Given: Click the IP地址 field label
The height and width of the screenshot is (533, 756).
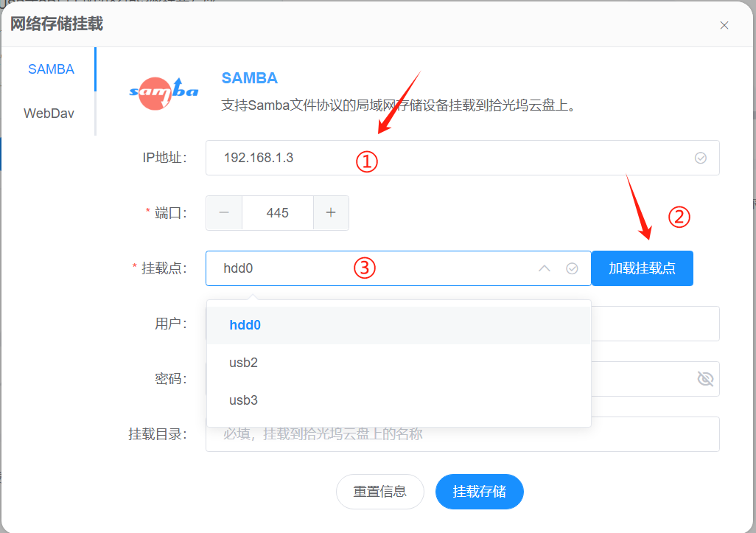Looking at the screenshot, I should [x=164, y=158].
